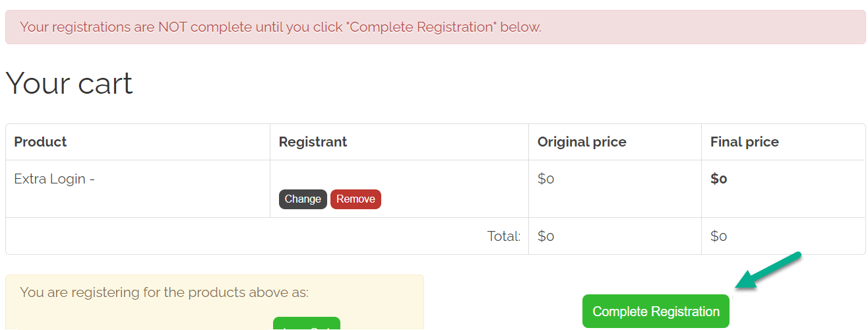Click the "Extra Login -" product cell
Image resolution: width=868 pixels, height=330 pixels.
tap(54, 179)
